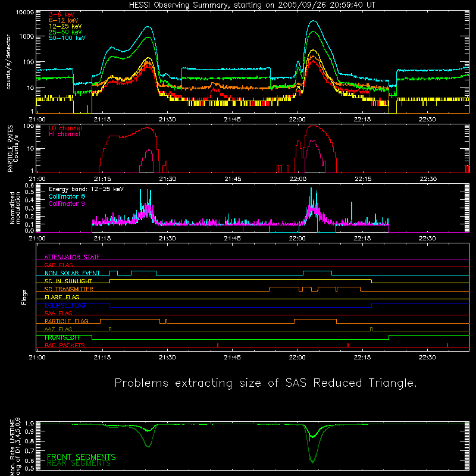Click the SC_IN_SUNLIGHT flag label
Viewport: 476px width, 476px height.
[x=68, y=281]
